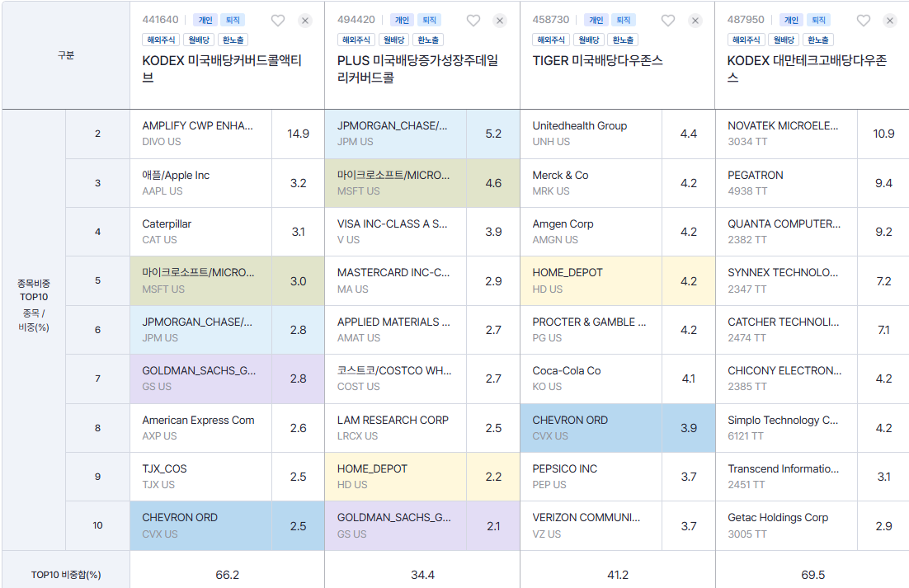
Task: Select QUANTA COMPUTER... 2382 TT holding
Action: click(786, 232)
